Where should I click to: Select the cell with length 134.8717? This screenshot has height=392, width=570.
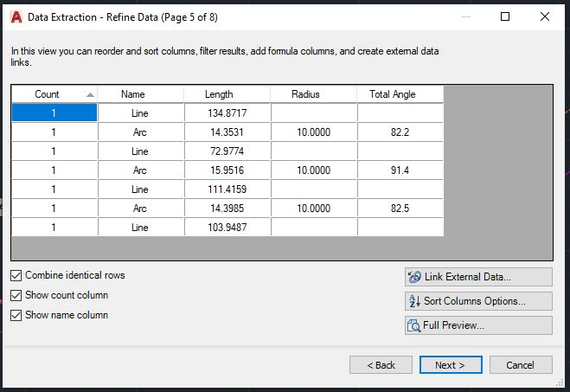[227, 112]
